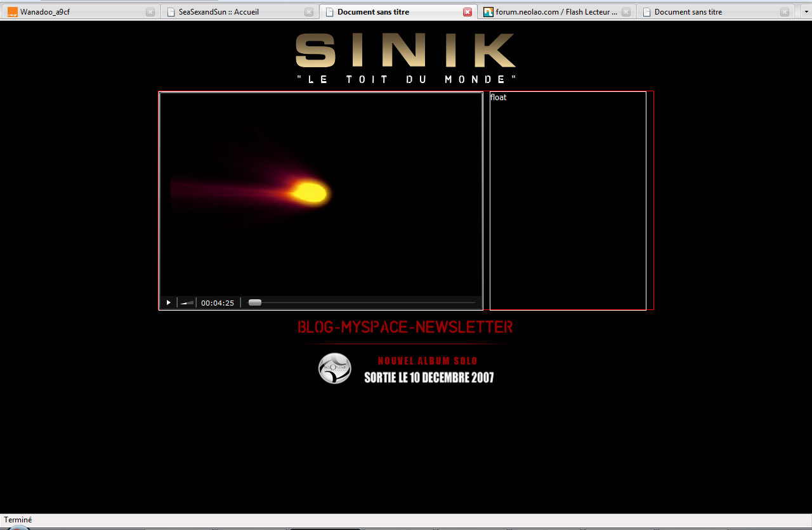This screenshot has height=530, width=812.
Task: Open the forum.neolao.com Flash Lecteur tab
Action: point(557,12)
